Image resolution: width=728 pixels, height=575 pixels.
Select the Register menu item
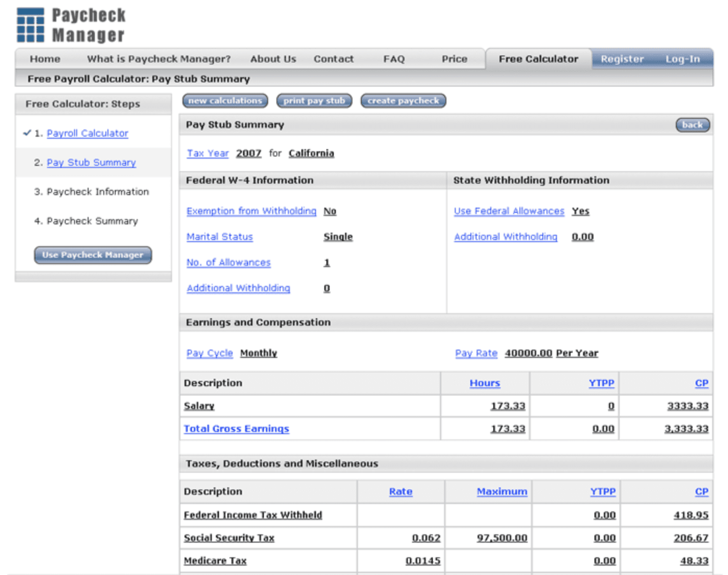click(x=622, y=58)
